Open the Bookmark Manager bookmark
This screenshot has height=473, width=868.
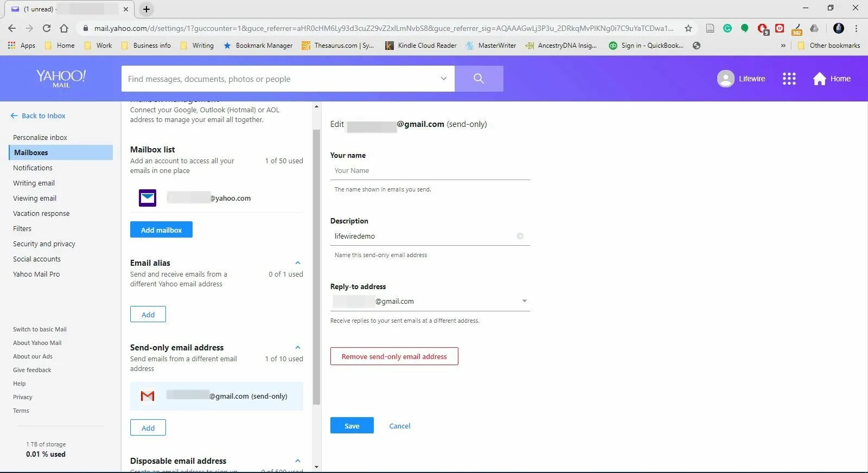258,46
